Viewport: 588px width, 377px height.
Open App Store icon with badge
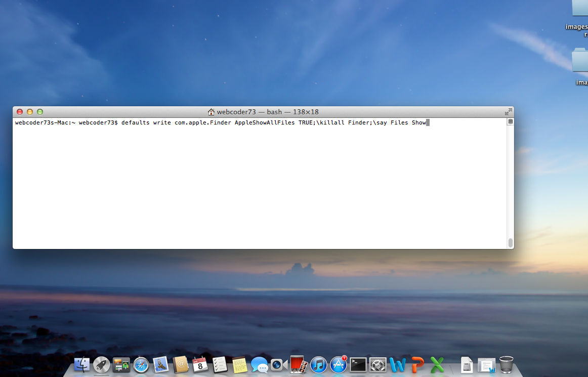[x=338, y=364]
